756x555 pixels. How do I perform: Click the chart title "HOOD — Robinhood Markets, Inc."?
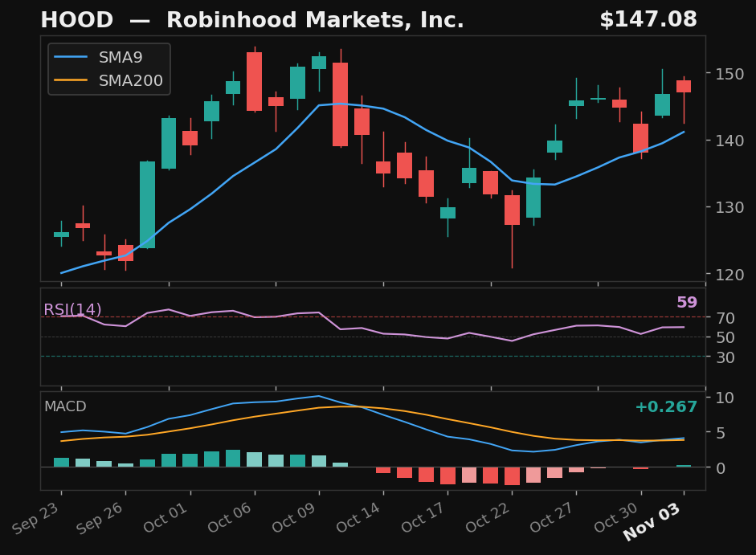[252, 20]
